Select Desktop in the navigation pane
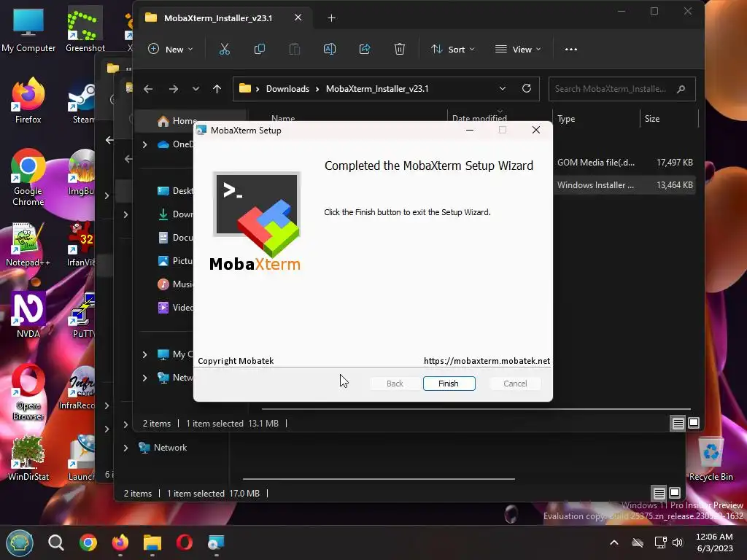This screenshot has width=747, height=560. click(x=175, y=191)
